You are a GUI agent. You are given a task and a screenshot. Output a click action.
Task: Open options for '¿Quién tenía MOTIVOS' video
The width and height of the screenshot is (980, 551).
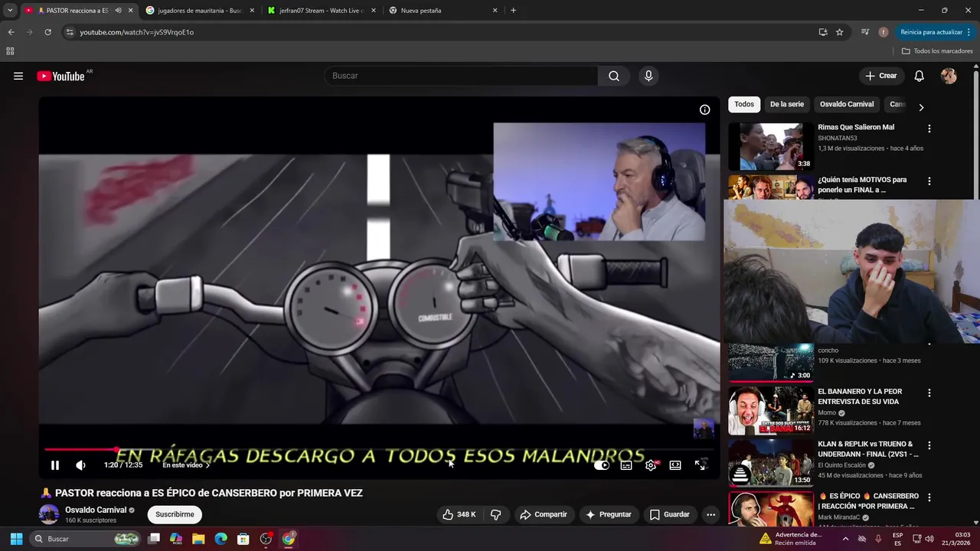tap(929, 181)
